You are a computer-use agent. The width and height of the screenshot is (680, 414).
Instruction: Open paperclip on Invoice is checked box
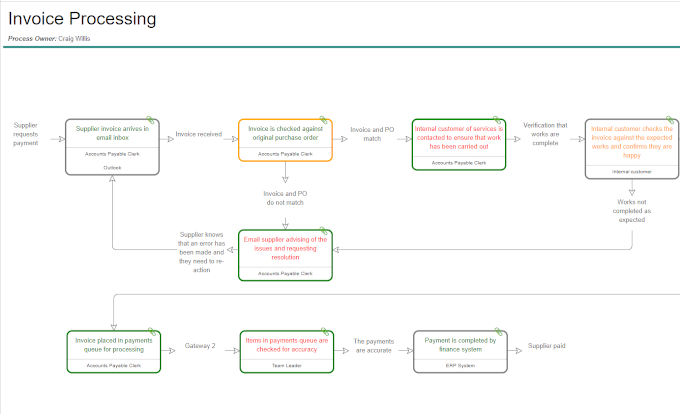(324, 120)
